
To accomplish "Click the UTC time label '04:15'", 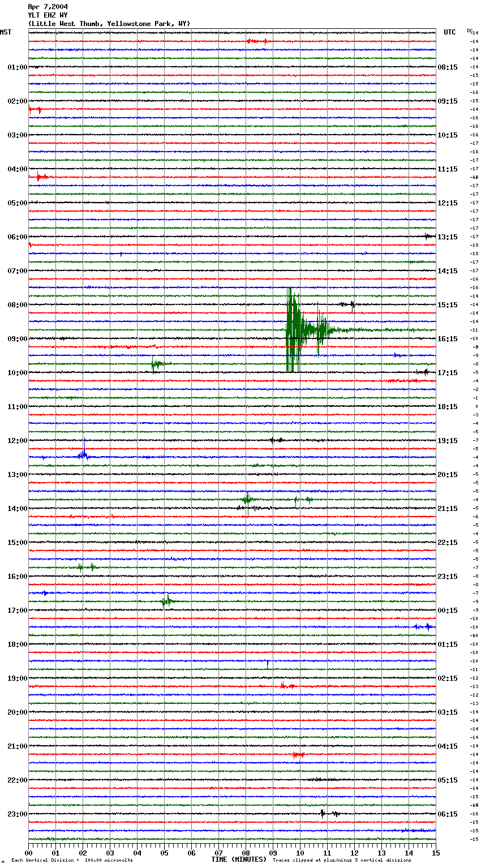I will [448, 746].
